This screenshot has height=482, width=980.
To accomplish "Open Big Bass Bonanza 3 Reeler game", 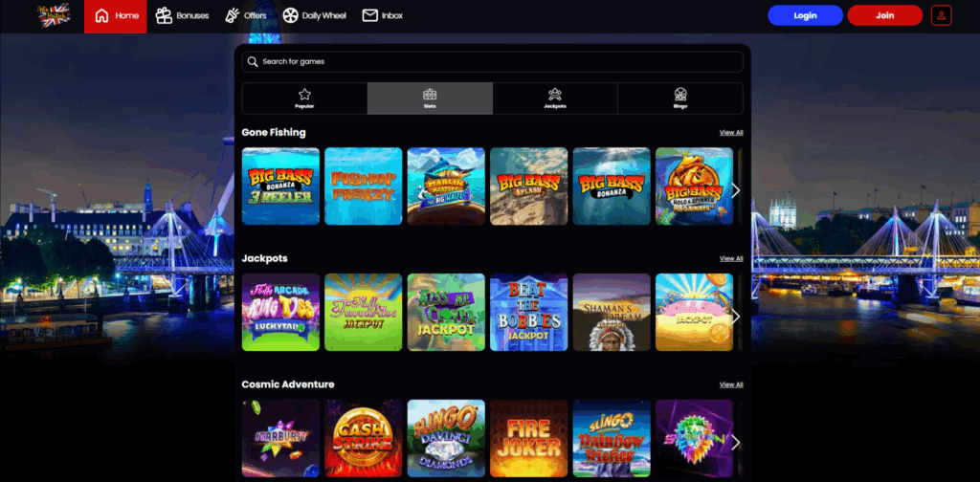I will pyautogui.click(x=280, y=186).
